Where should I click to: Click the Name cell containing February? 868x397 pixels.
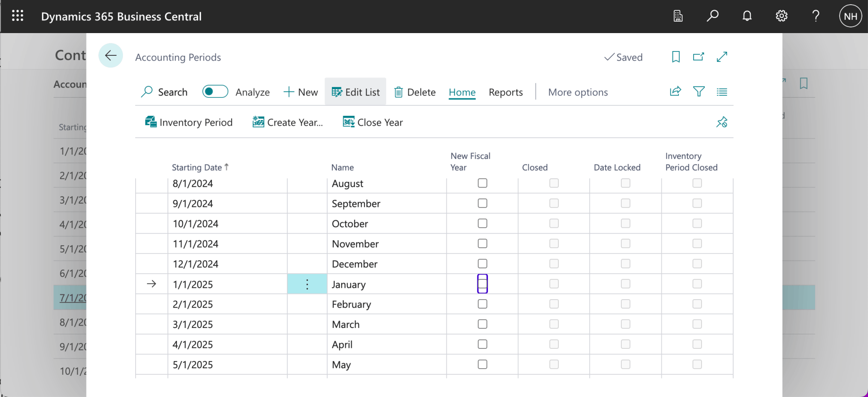point(351,304)
